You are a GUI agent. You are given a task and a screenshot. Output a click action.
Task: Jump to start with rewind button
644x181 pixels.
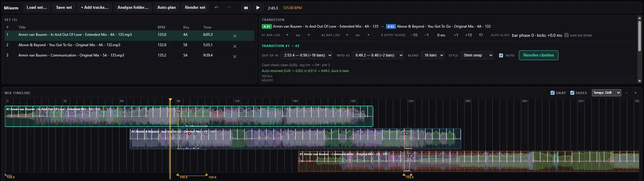point(246,7)
